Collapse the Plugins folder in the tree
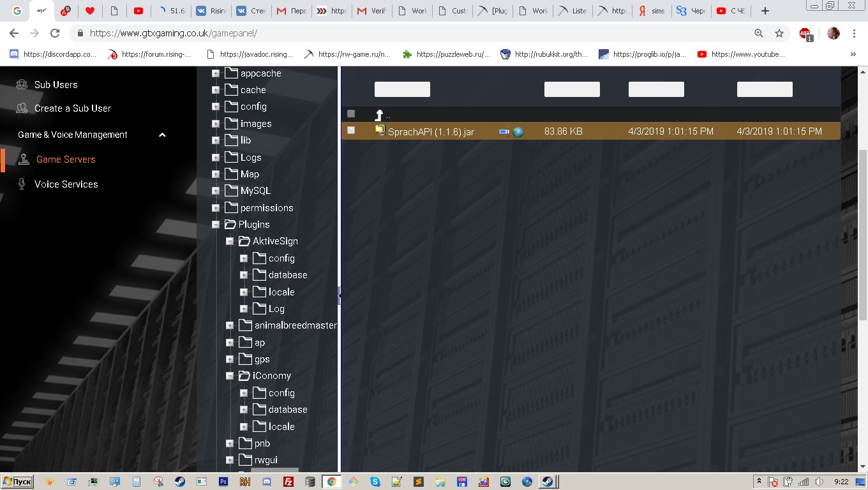Image resolution: width=868 pixels, height=490 pixels. click(x=216, y=225)
